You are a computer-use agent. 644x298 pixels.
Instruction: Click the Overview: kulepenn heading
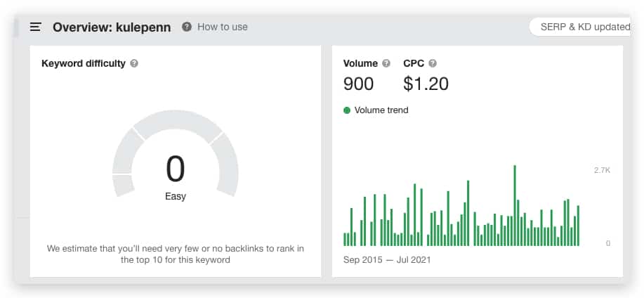point(112,27)
